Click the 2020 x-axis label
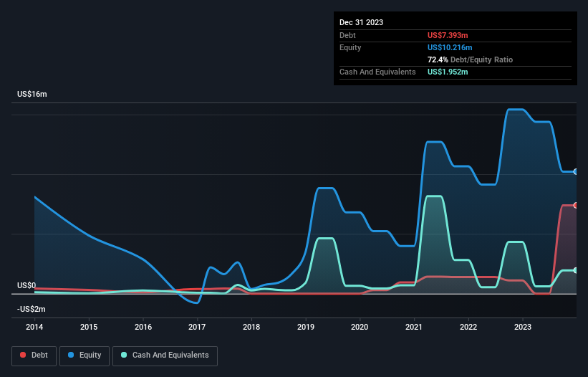The width and height of the screenshot is (588, 377). (360, 327)
